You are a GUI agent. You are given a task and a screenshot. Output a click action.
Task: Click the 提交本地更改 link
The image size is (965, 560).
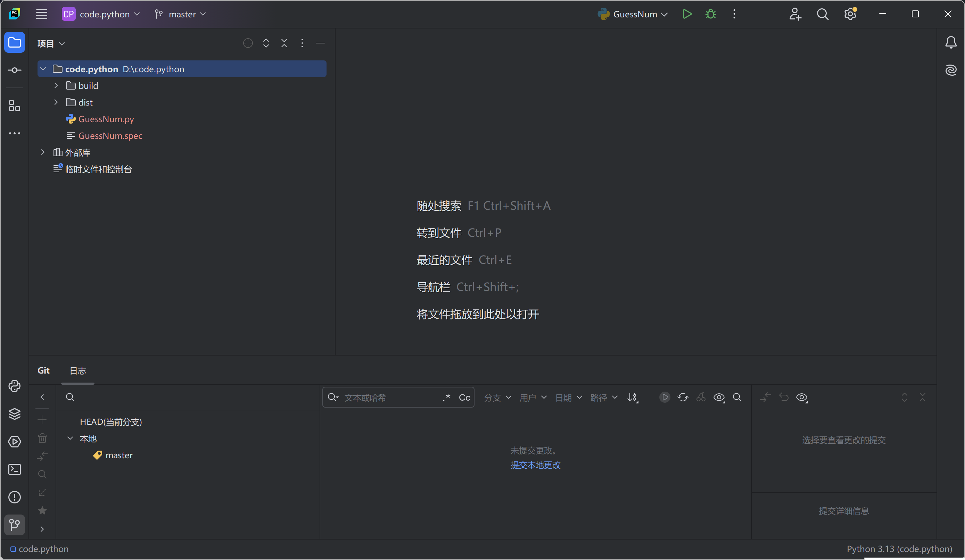click(535, 465)
